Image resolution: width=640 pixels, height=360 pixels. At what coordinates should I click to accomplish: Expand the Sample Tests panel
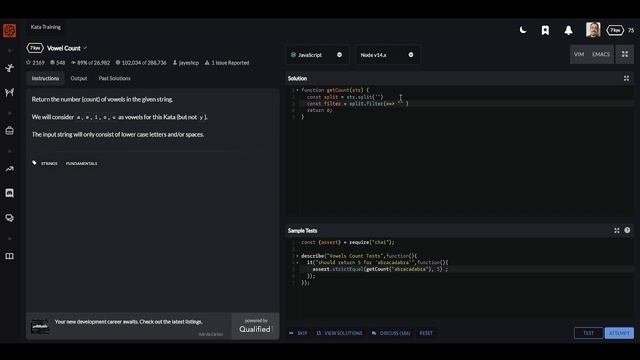[x=617, y=231]
